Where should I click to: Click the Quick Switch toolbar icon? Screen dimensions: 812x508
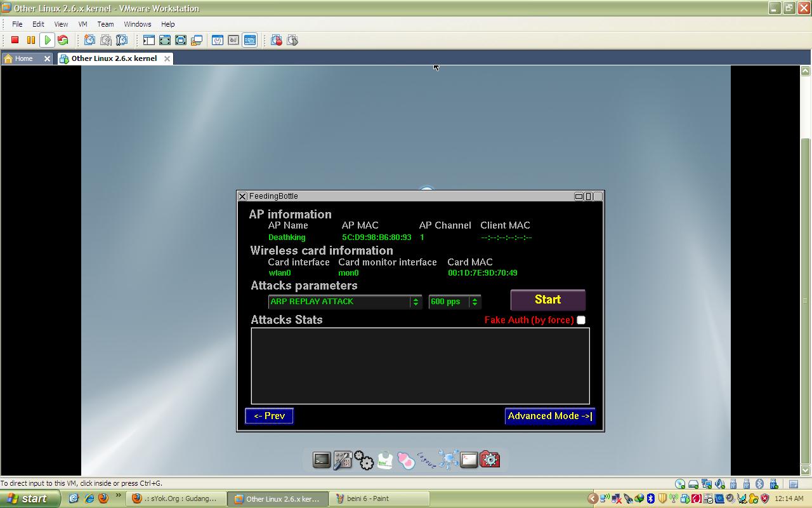click(165, 40)
